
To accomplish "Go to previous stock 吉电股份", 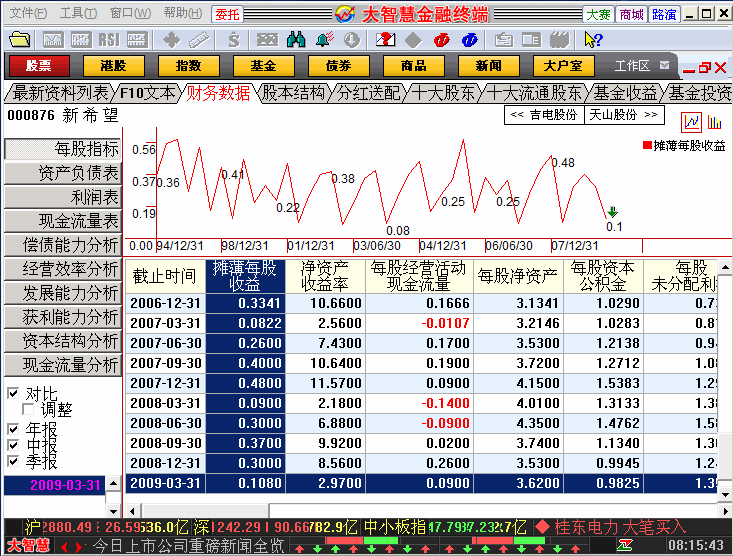I will (x=544, y=115).
